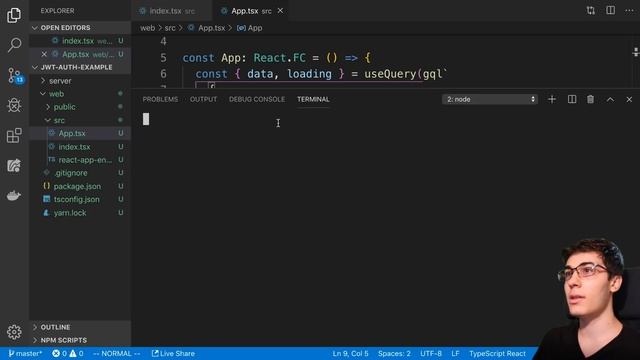Close App.tsx in Open Editors list
This screenshot has height=360, width=640.
(44, 54)
